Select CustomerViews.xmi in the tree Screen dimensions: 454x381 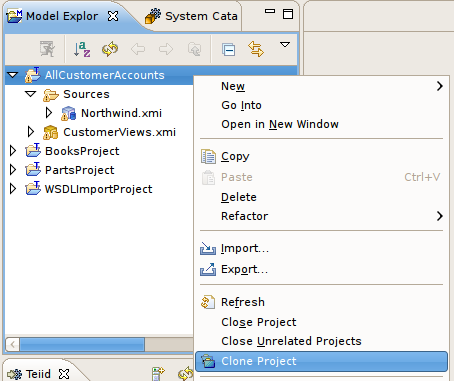click(119, 132)
